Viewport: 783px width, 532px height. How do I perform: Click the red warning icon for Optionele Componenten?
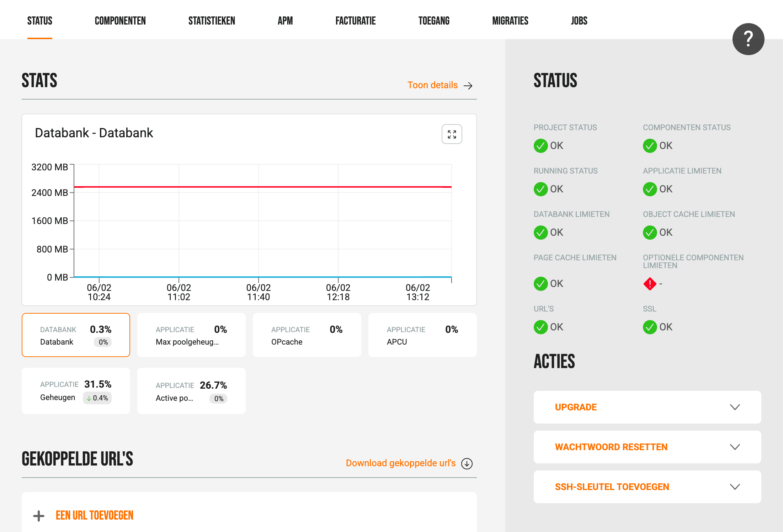tap(650, 284)
